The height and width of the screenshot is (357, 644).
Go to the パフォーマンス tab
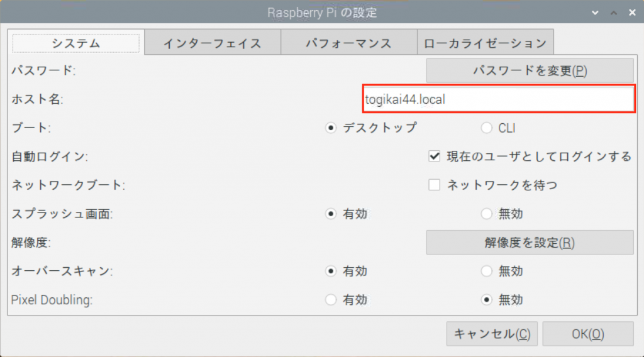348,43
